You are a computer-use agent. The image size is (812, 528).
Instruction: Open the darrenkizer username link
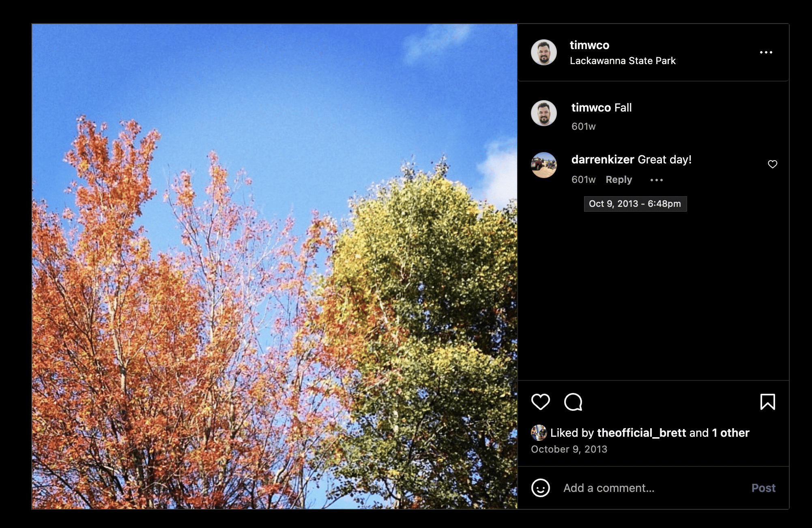click(x=602, y=159)
